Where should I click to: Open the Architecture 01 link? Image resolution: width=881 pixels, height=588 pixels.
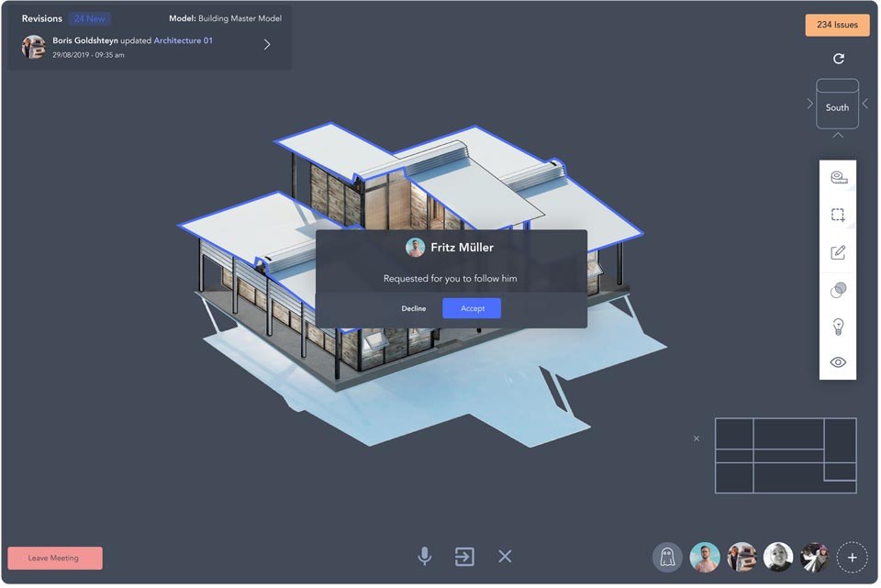point(184,40)
